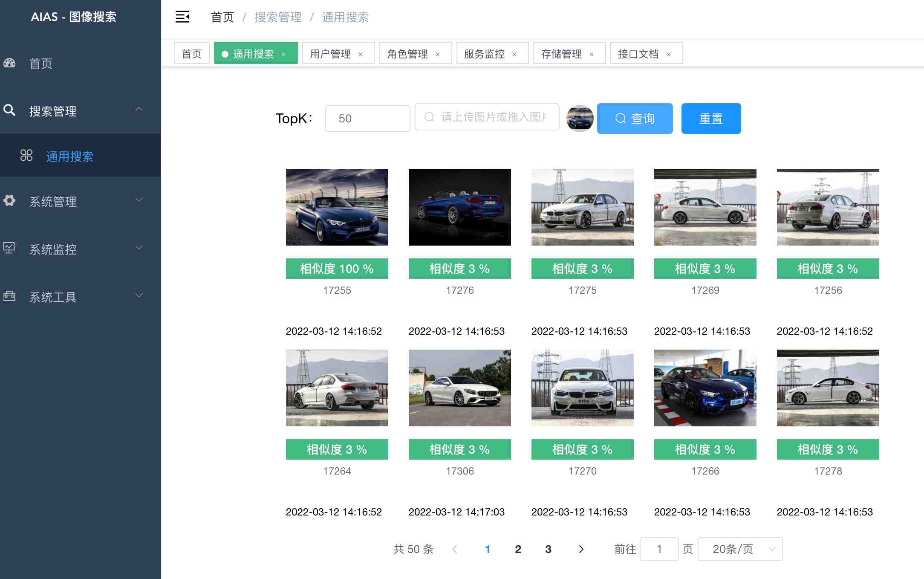Click the dashboard icon beside 首页 in sidebar

(9, 63)
